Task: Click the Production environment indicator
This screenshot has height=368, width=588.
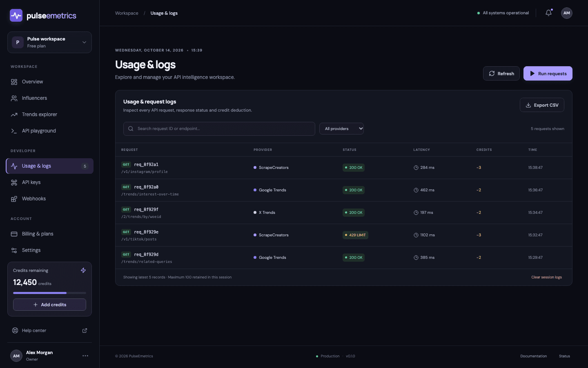Action: 328,356
